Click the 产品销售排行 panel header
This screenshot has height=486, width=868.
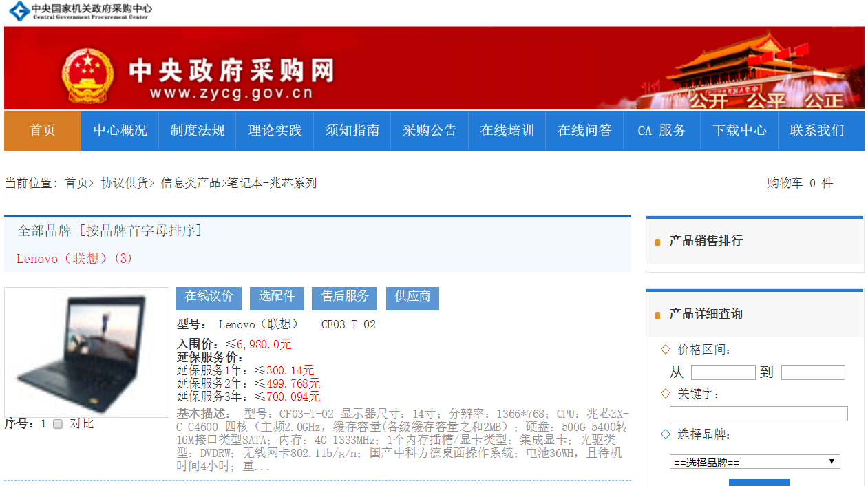click(754, 241)
